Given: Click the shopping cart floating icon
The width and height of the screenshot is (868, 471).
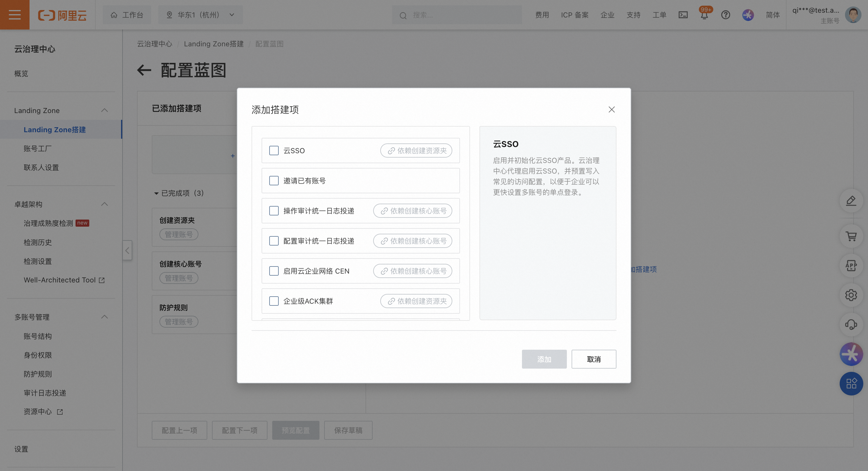Looking at the screenshot, I should (x=851, y=236).
